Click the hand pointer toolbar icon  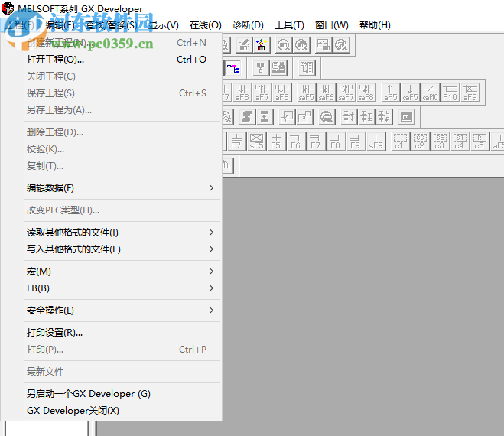click(x=227, y=165)
